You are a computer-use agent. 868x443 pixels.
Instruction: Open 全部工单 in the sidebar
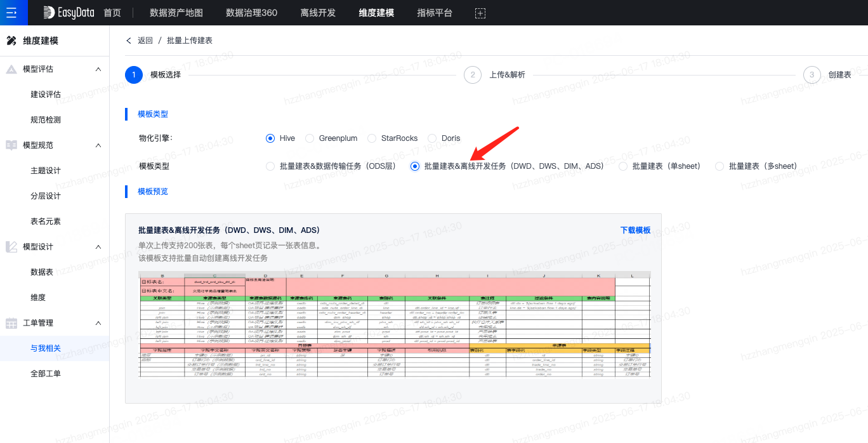pos(46,374)
